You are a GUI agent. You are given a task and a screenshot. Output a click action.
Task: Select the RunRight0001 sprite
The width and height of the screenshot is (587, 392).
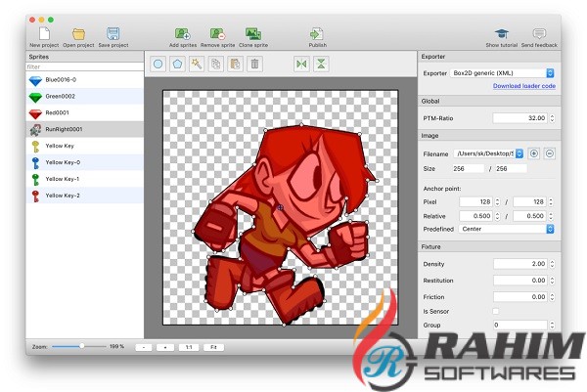pos(85,129)
